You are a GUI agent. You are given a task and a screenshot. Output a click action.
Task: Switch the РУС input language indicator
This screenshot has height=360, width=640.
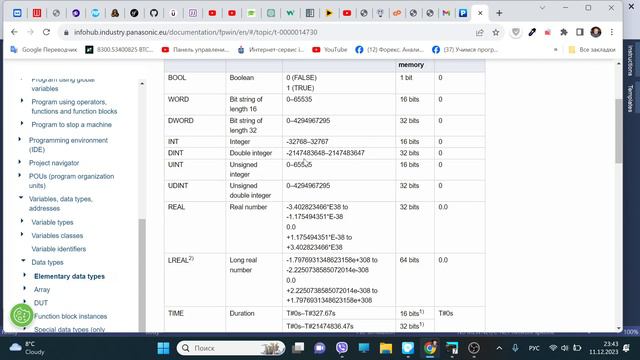point(534,348)
